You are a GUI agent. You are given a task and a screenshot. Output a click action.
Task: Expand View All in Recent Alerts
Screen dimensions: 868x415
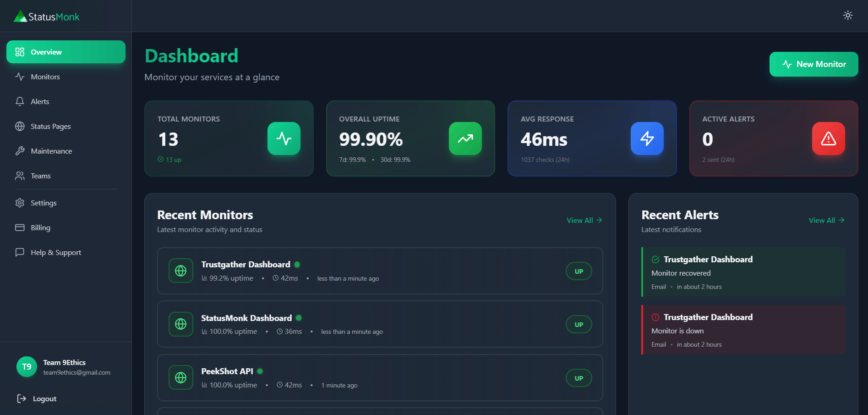(x=826, y=220)
